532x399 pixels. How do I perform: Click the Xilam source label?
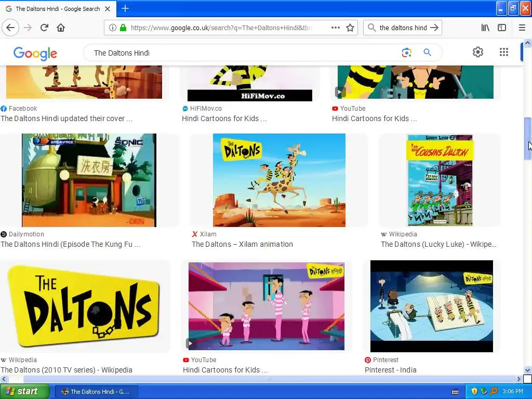click(x=208, y=234)
